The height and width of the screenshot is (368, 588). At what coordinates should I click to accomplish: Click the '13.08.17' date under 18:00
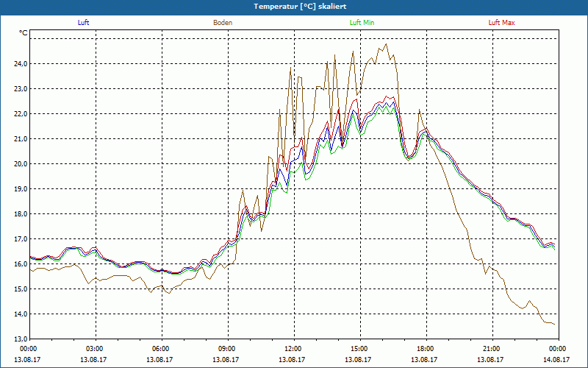click(x=424, y=360)
